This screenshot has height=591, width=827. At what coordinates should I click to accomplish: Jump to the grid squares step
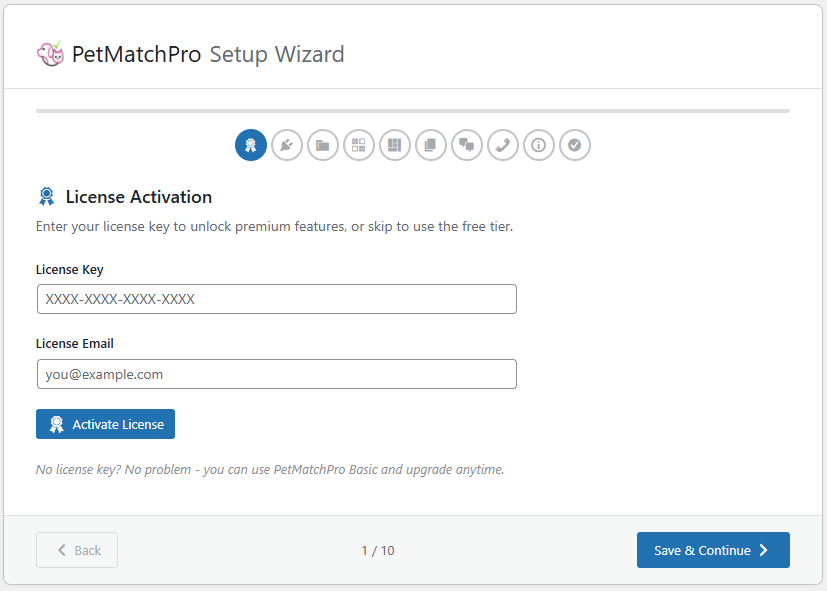[359, 145]
